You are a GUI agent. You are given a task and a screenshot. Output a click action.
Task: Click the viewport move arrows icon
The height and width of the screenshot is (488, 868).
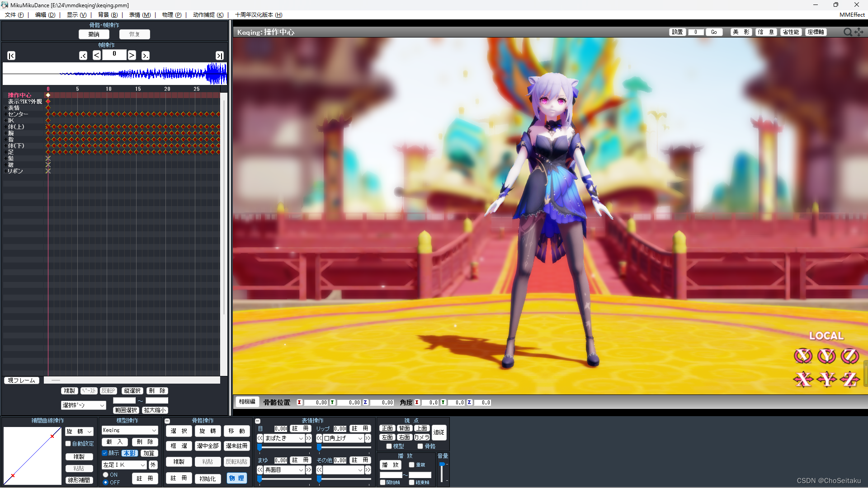pos(859,32)
